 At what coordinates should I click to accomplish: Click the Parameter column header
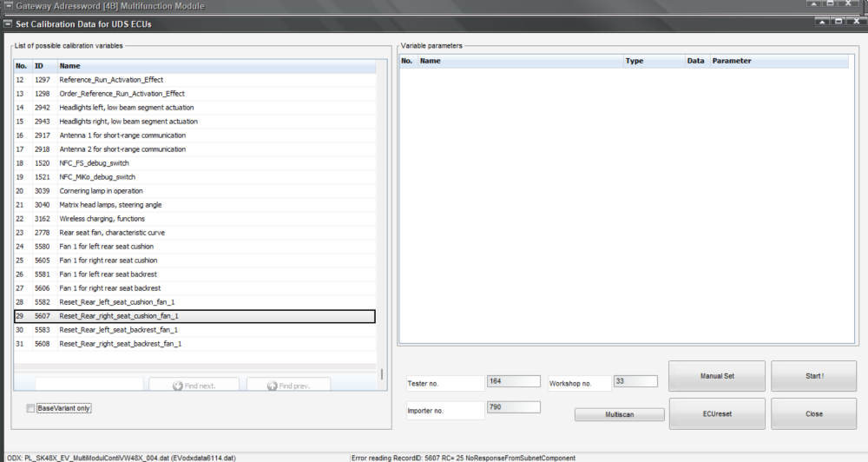779,61
